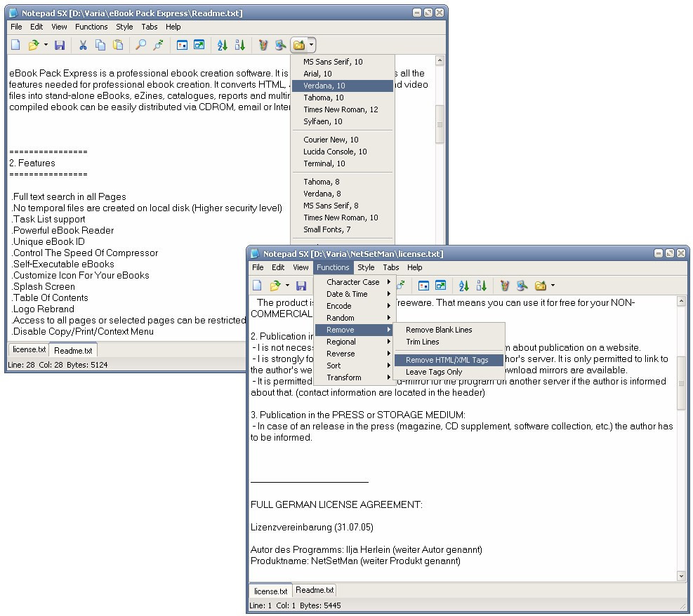Viewport: 693px width, 616px height.
Task: Expand Open dropdown arrow in Readme window
Action: [x=46, y=45]
